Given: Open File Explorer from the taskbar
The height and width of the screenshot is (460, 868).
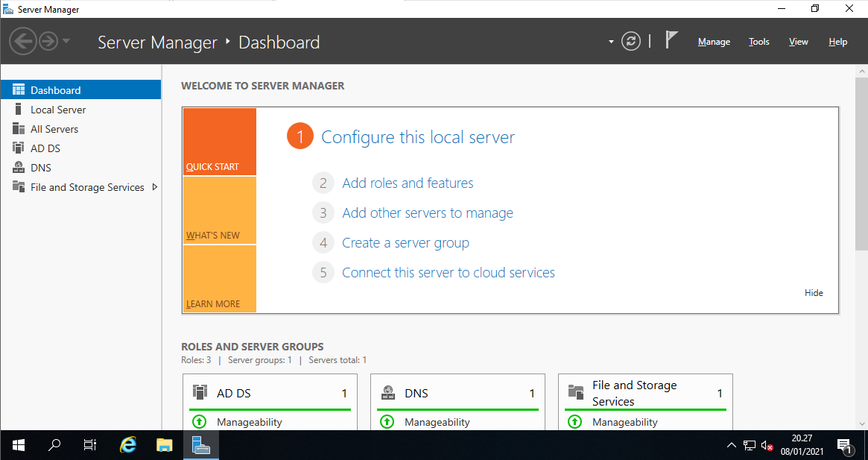Looking at the screenshot, I should coord(164,445).
